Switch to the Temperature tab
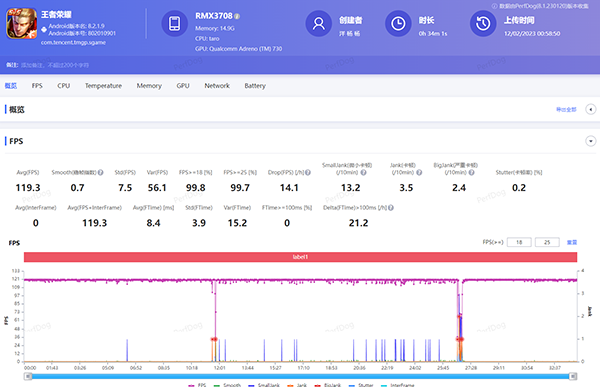600x387 pixels. point(103,86)
